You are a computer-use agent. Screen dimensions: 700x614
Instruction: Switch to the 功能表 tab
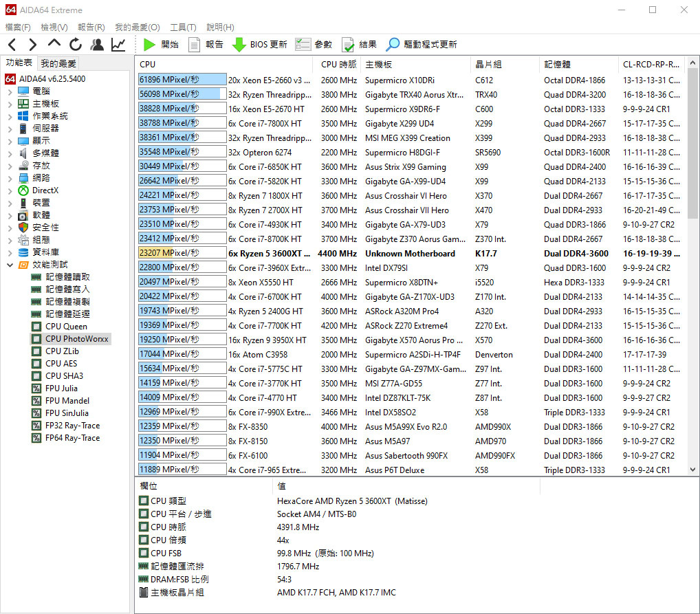point(19,63)
